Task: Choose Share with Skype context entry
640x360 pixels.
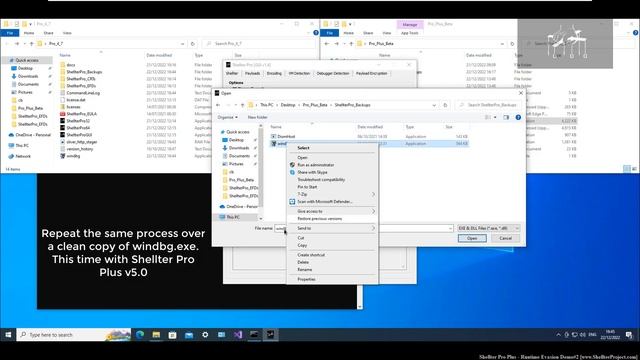Action: click(312, 172)
